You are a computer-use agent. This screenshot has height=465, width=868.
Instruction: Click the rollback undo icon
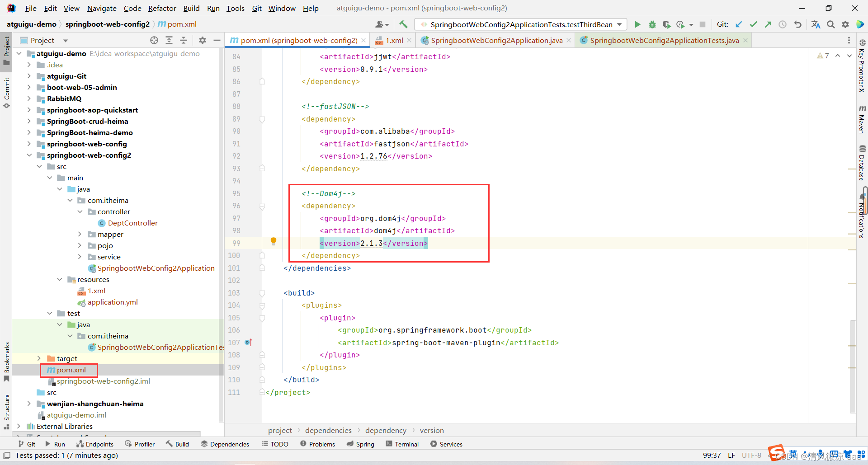click(798, 24)
